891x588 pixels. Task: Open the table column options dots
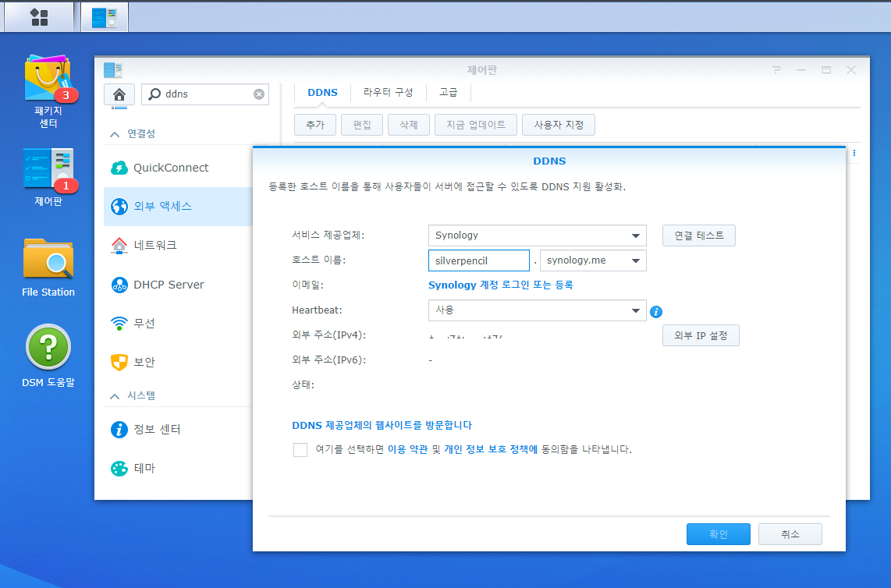tap(854, 153)
